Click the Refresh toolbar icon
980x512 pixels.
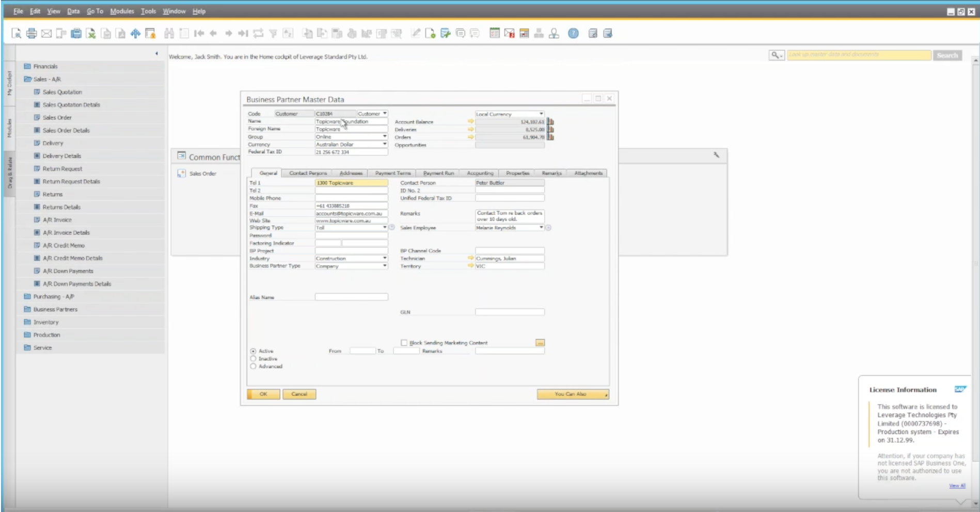(258, 34)
